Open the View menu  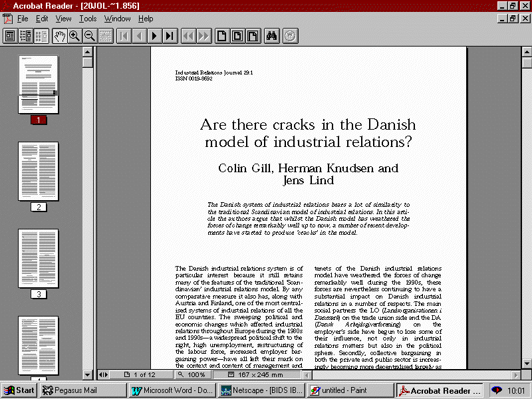click(63, 19)
